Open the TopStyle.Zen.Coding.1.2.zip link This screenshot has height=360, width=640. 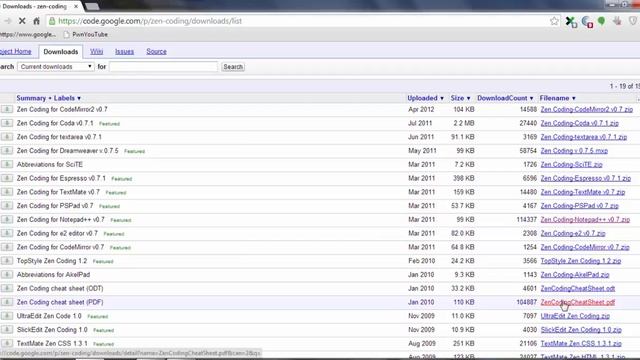(581, 261)
